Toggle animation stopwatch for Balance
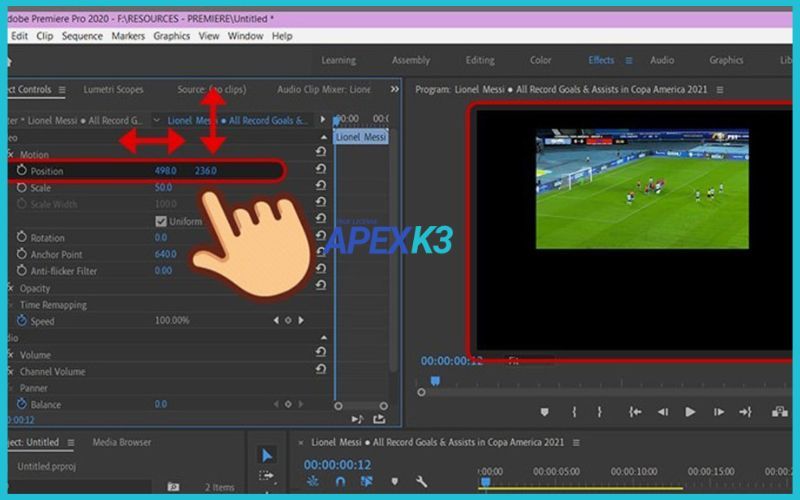This screenshot has height=500, width=800. [21, 404]
